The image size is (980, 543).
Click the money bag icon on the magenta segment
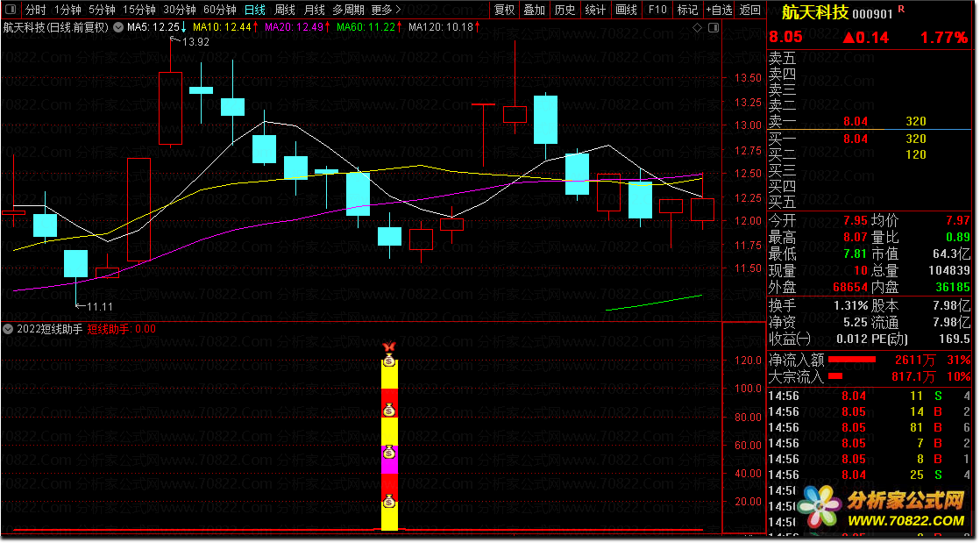click(x=389, y=452)
